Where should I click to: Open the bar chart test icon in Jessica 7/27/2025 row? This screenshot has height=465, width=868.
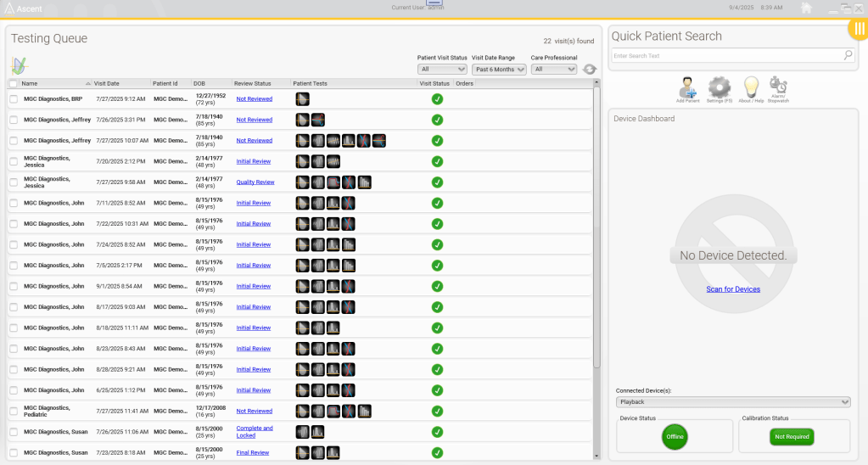point(364,182)
